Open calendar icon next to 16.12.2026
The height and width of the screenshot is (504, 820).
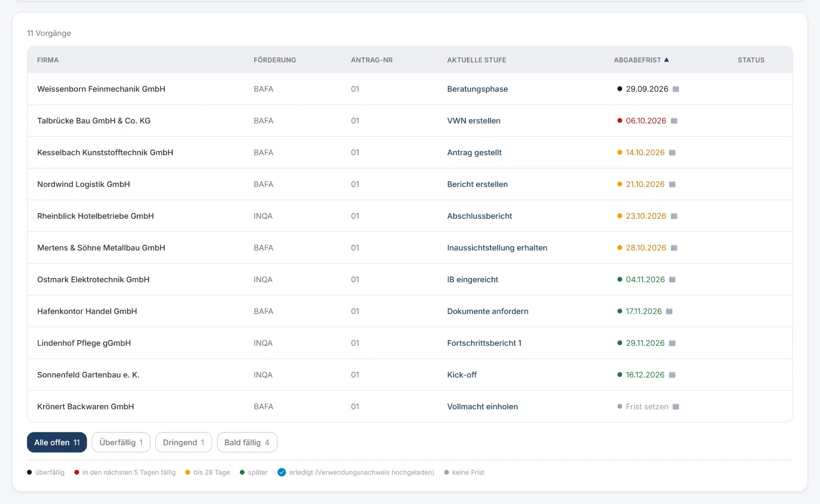pyautogui.click(x=672, y=375)
